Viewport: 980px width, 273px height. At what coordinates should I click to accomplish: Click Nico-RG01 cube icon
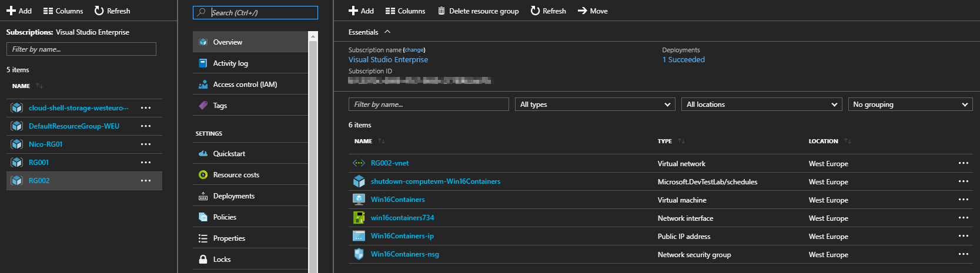[x=16, y=144]
